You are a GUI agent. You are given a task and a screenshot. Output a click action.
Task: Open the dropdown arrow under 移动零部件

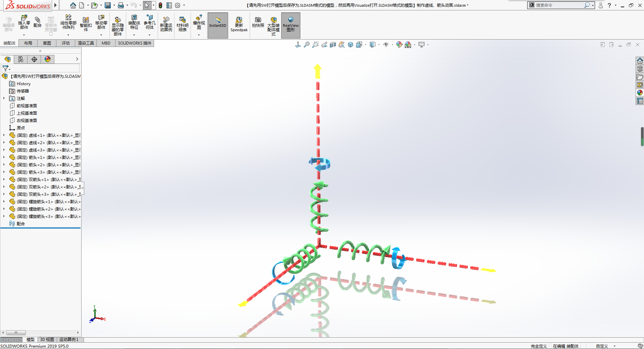point(101,35)
